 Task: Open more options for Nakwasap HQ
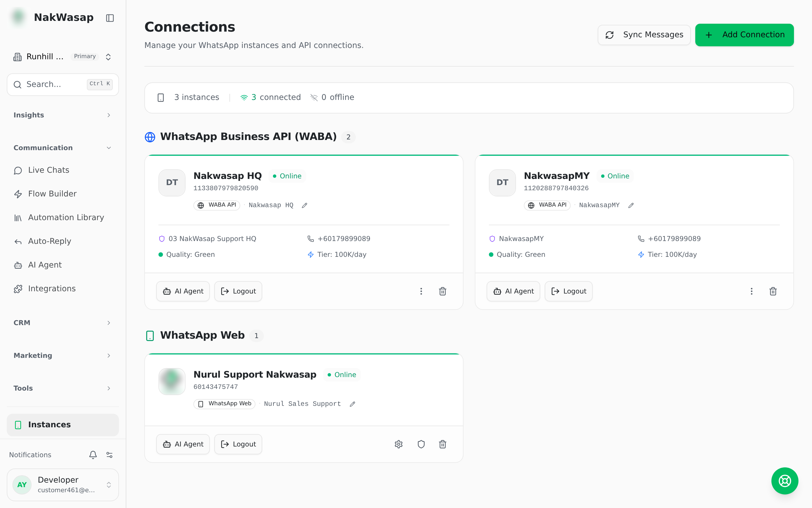pyautogui.click(x=421, y=291)
